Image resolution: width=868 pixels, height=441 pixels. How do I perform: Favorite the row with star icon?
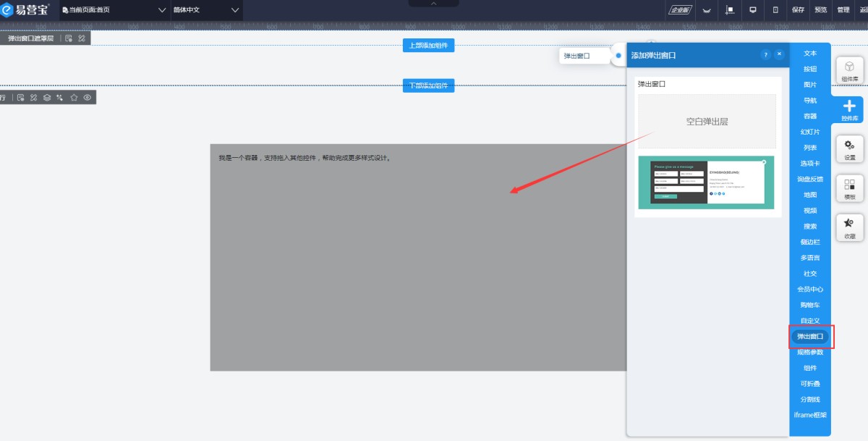[x=74, y=97]
